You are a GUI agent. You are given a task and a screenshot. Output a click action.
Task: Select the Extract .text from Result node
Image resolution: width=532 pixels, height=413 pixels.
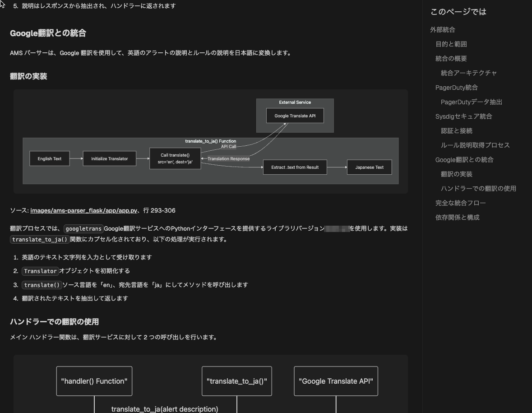pos(295,167)
